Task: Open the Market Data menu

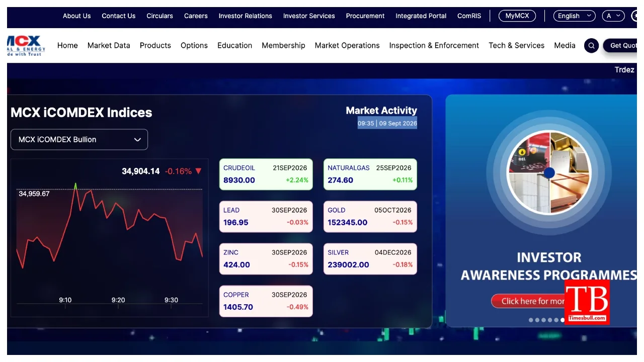Action: click(x=109, y=45)
